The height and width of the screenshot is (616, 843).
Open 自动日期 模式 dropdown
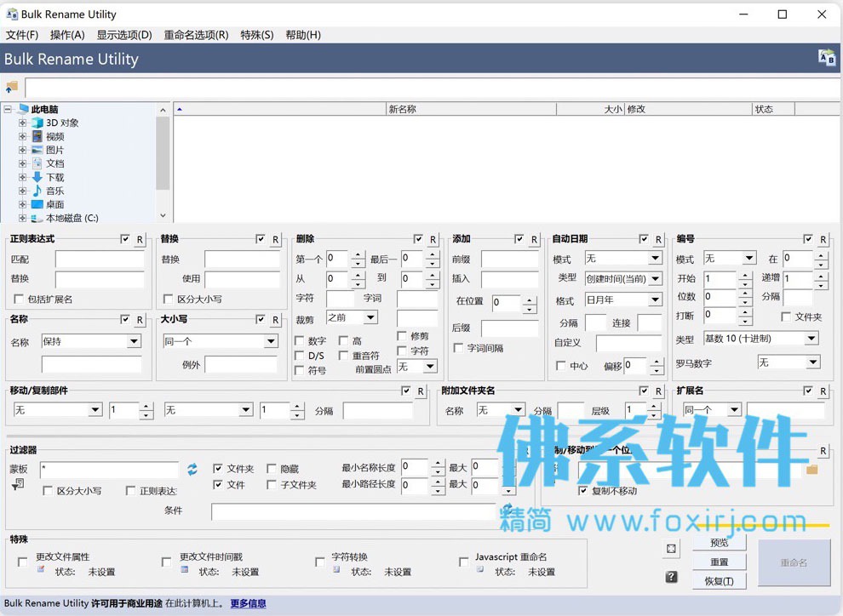coord(655,259)
